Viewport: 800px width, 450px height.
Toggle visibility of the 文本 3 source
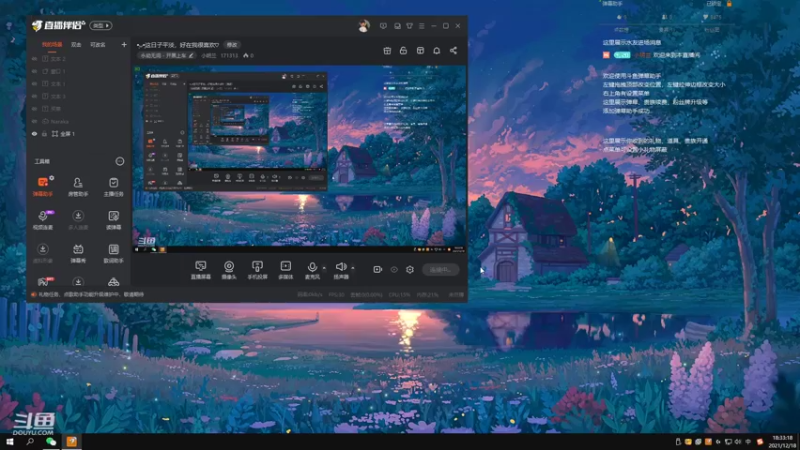point(34,96)
